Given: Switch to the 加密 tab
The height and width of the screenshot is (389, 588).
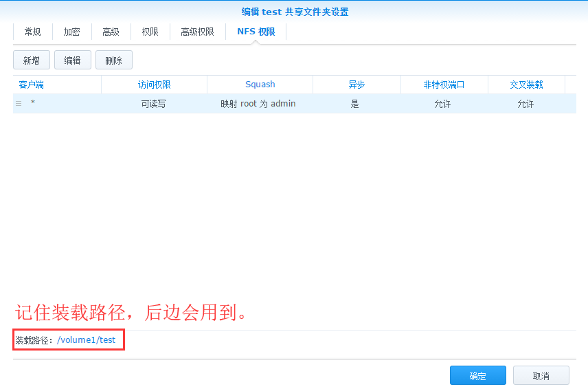Looking at the screenshot, I should click(71, 32).
